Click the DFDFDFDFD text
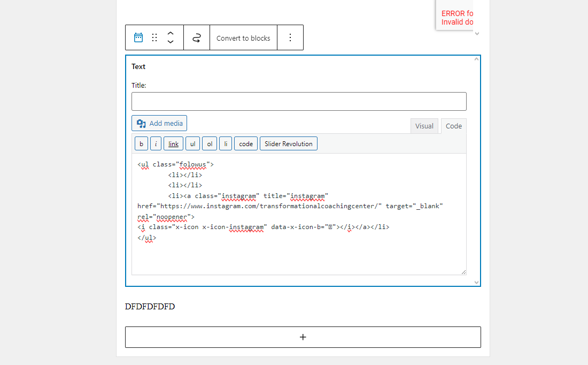The image size is (588, 365). click(x=150, y=307)
